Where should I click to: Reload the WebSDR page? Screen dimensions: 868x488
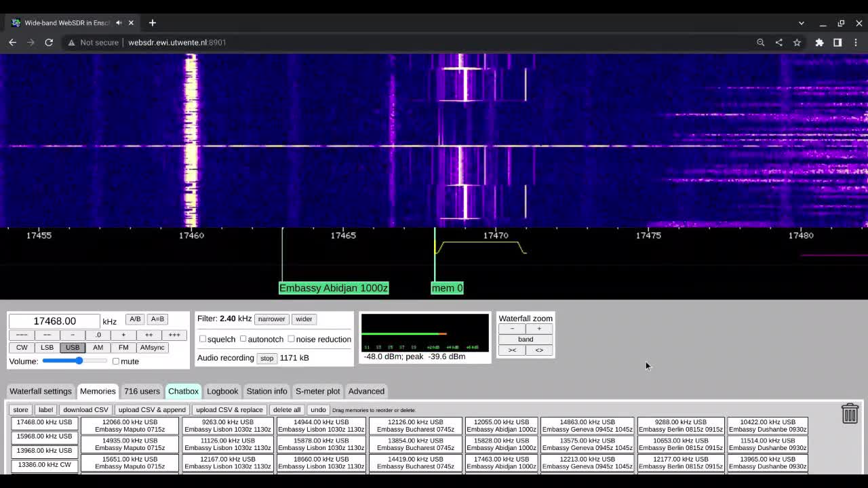pyautogui.click(x=49, y=42)
